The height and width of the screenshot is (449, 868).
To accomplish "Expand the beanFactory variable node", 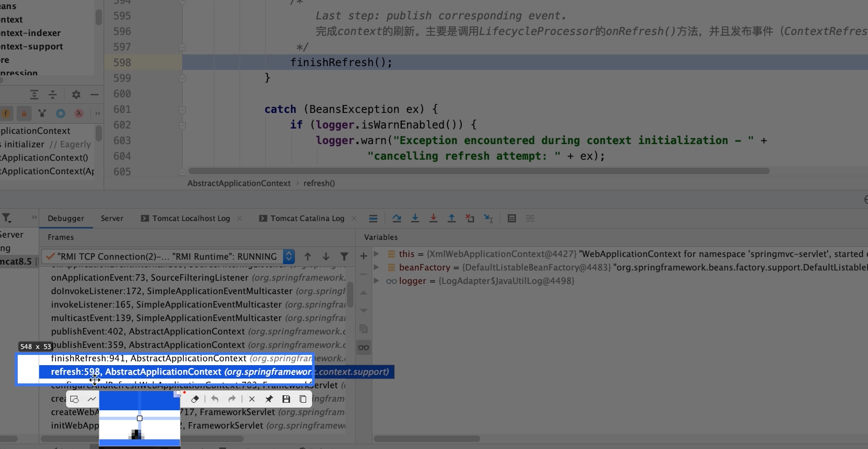I will click(x=377, y=267).
